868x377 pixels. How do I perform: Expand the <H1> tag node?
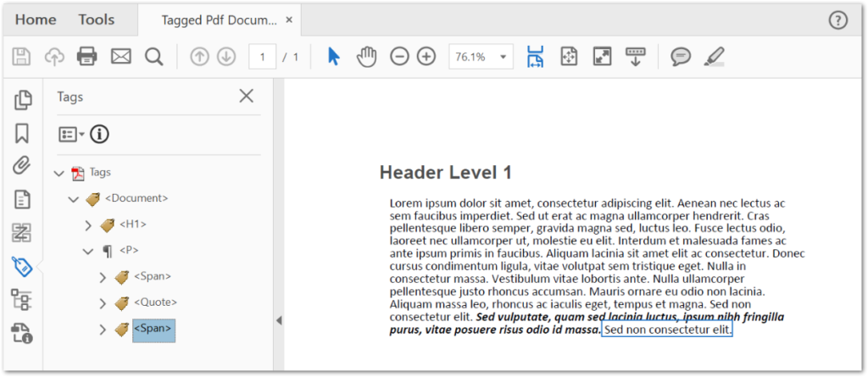pyautogui.click(x=88, y=225)
